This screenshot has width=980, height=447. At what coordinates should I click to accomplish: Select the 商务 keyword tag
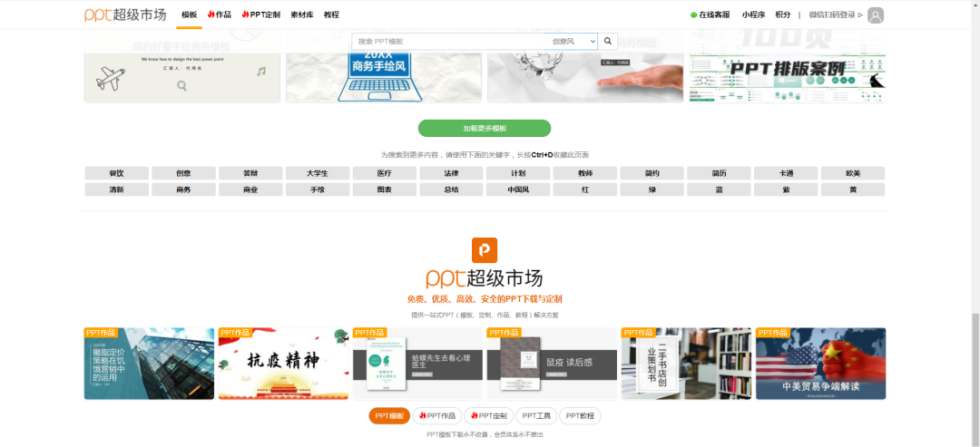coord(183,189)
